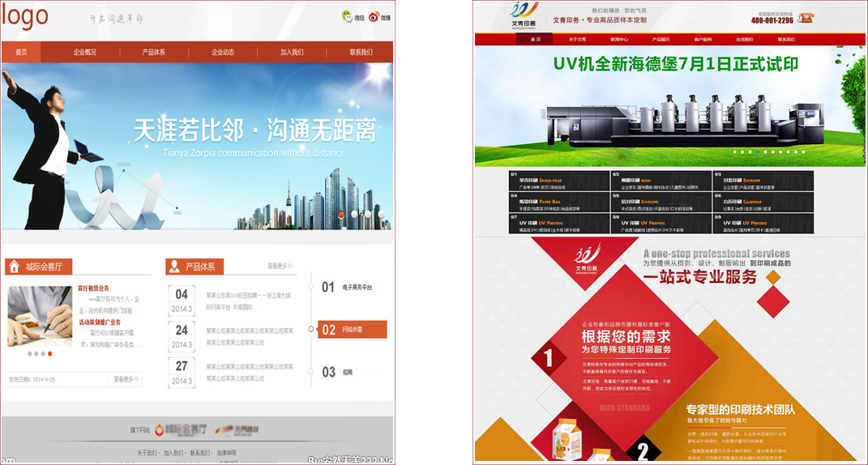Select the timeline circle beside 01 电子商务平台
This screenshot has height=465, width=868.
tap(311, 287)
